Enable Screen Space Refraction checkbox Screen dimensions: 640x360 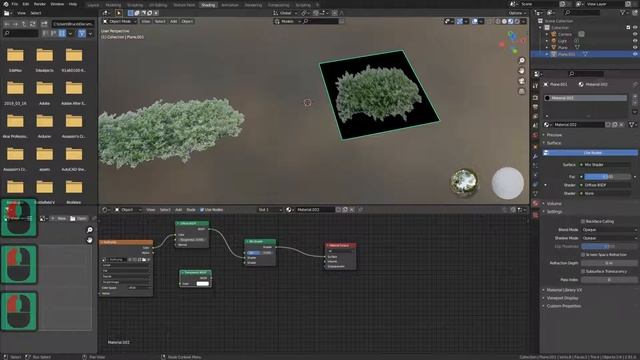583,255
